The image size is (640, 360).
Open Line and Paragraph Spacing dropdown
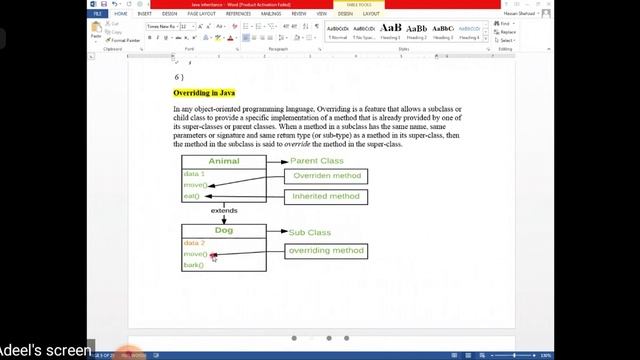282,38
